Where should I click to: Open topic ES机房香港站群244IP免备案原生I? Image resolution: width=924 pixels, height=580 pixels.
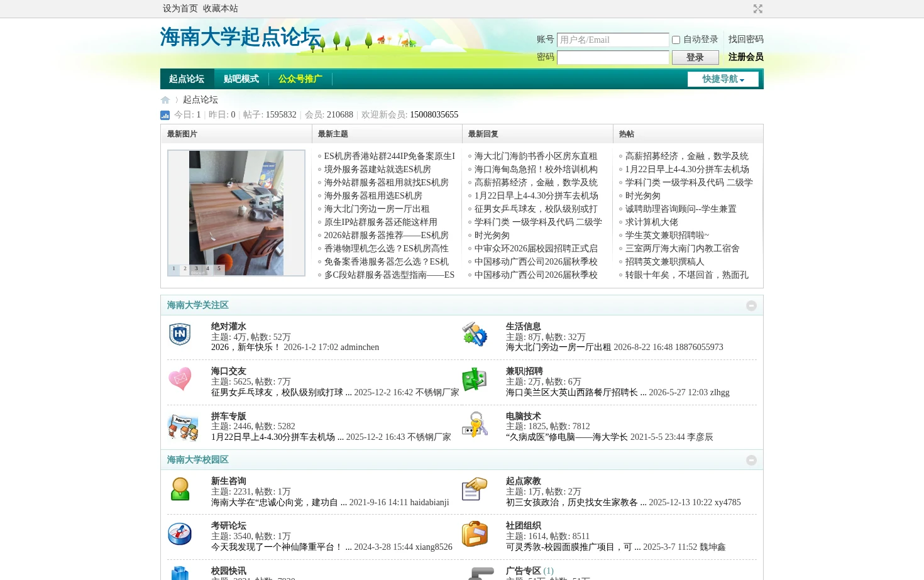coord(390,156)
